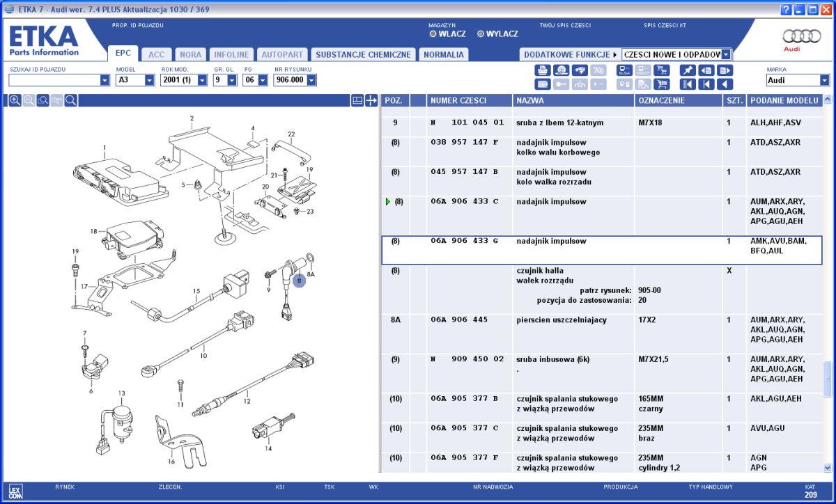
Task: Toggle the split panel layout icon
Action: [357, 100]
